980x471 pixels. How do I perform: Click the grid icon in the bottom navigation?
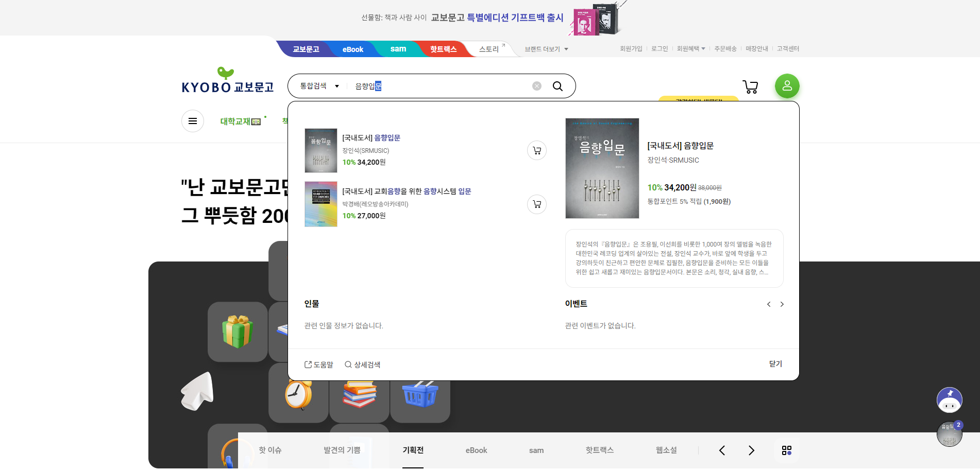(787, 450)
